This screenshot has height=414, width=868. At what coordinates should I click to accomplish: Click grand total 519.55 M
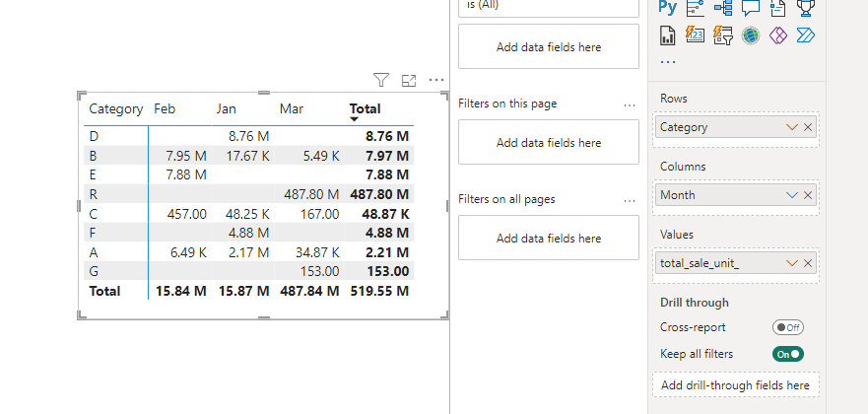tap(379, 291)
